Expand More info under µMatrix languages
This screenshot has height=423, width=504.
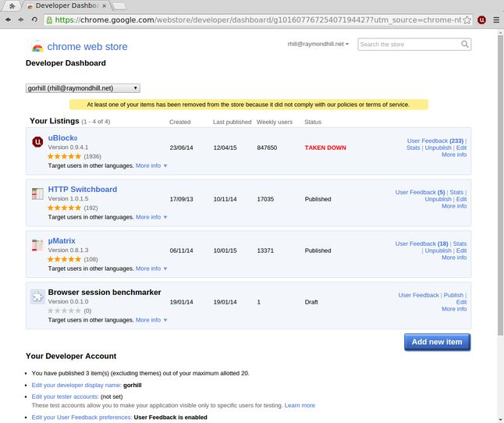coord(151,268)
